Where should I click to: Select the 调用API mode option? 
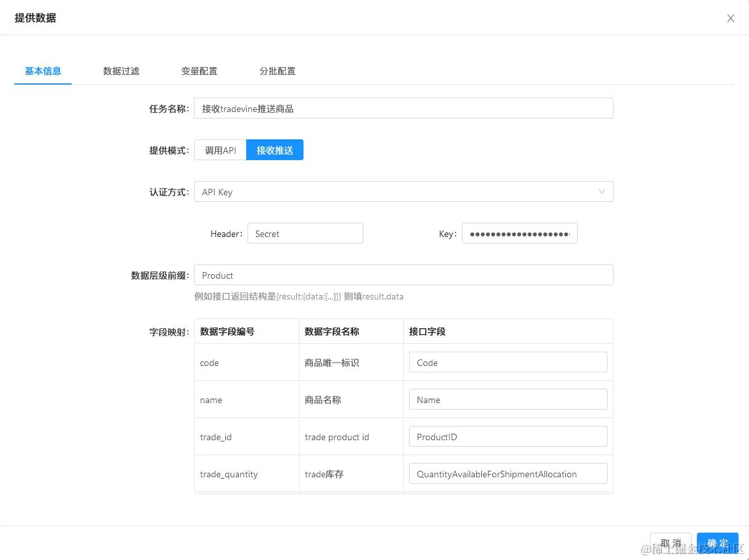point(221,150)
